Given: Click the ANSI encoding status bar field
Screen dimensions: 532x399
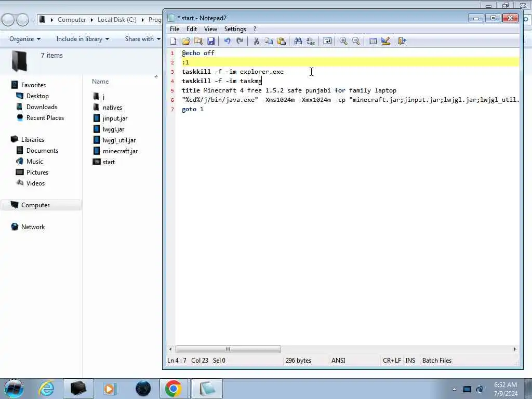Looking at the screenshot, I should tap(338, 361).
